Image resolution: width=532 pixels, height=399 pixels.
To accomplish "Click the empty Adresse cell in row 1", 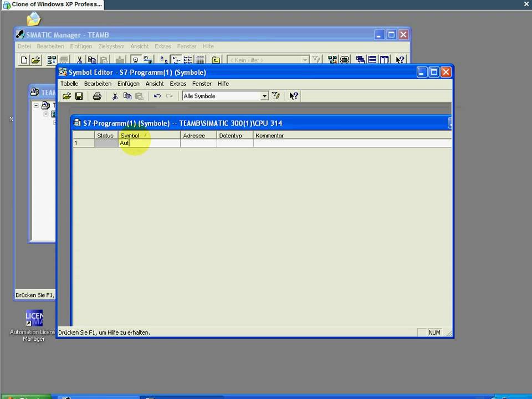I will [x=198, y=143].
